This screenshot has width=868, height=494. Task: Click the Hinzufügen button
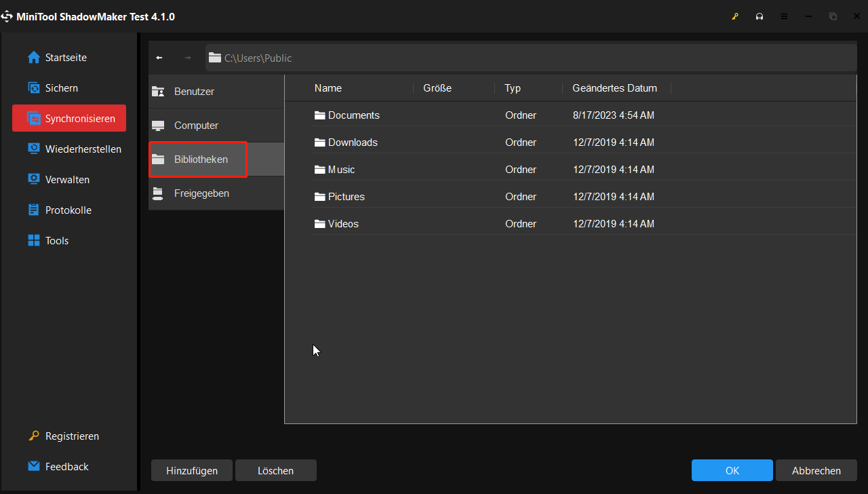point(192,470)
